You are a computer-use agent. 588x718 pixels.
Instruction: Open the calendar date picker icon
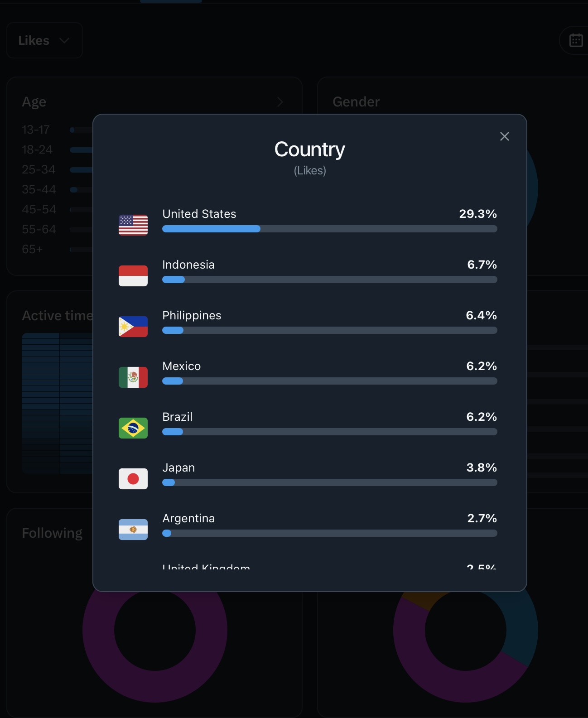[x=576, y=40]
